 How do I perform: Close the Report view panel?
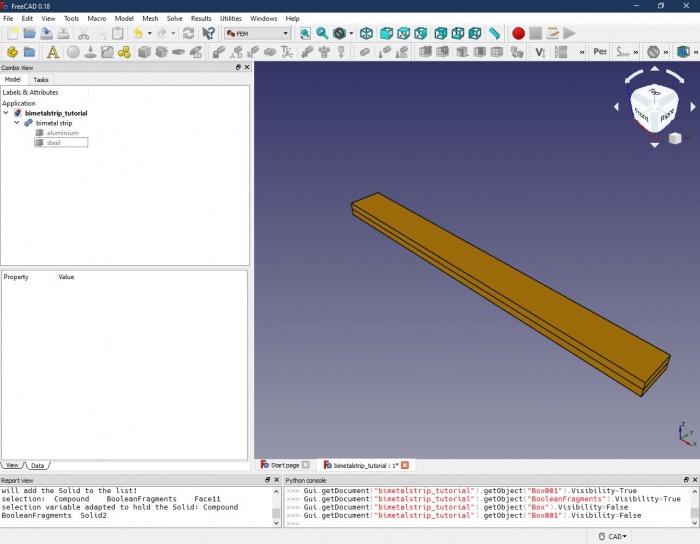click(x=276, y=480)
